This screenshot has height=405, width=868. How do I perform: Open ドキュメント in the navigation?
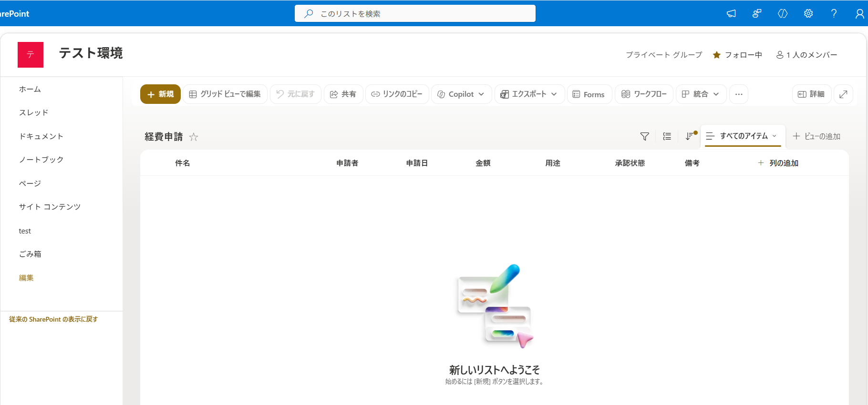[x=41, y=136]
